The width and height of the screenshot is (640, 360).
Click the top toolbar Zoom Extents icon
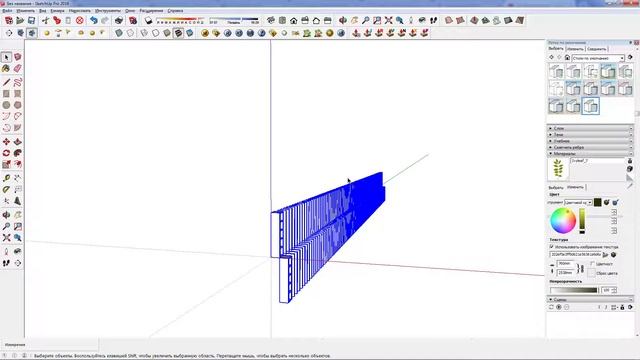coord(389,20)
